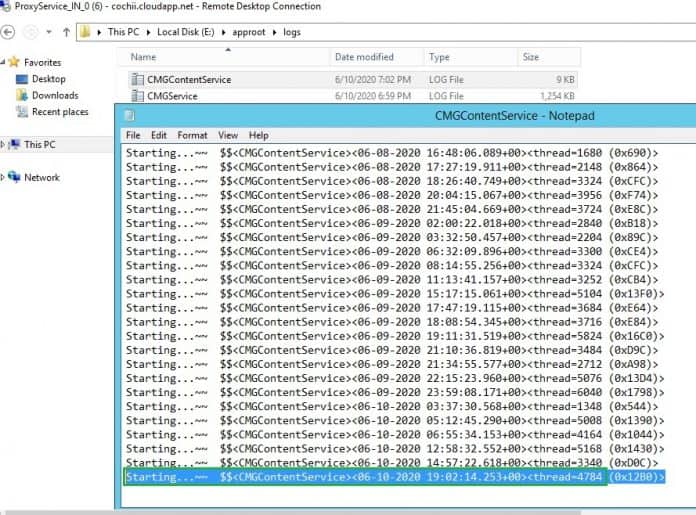Click the empty text area below highlighted line
This screenshot has width=696, height=515.
408,496
